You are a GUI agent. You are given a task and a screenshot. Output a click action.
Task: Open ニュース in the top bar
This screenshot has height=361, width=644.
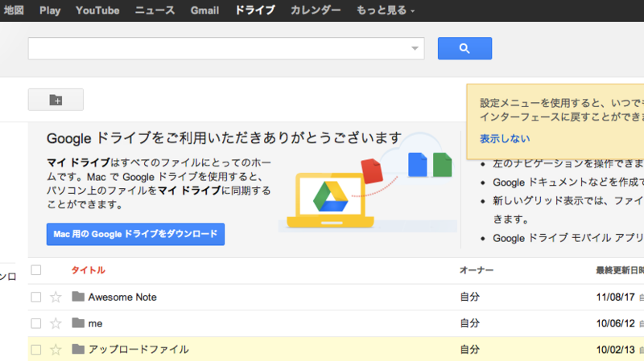[155, 10]
